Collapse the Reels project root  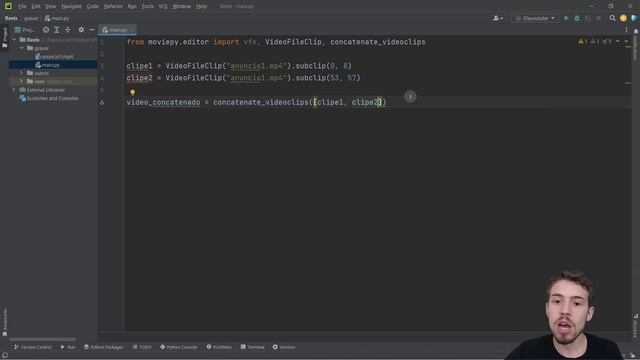coord(14,40)
